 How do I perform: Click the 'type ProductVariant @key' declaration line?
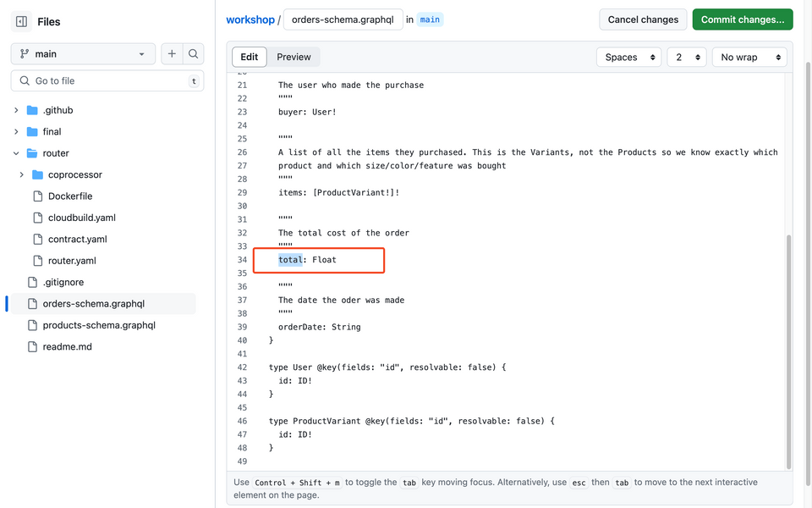coord(411,422)
